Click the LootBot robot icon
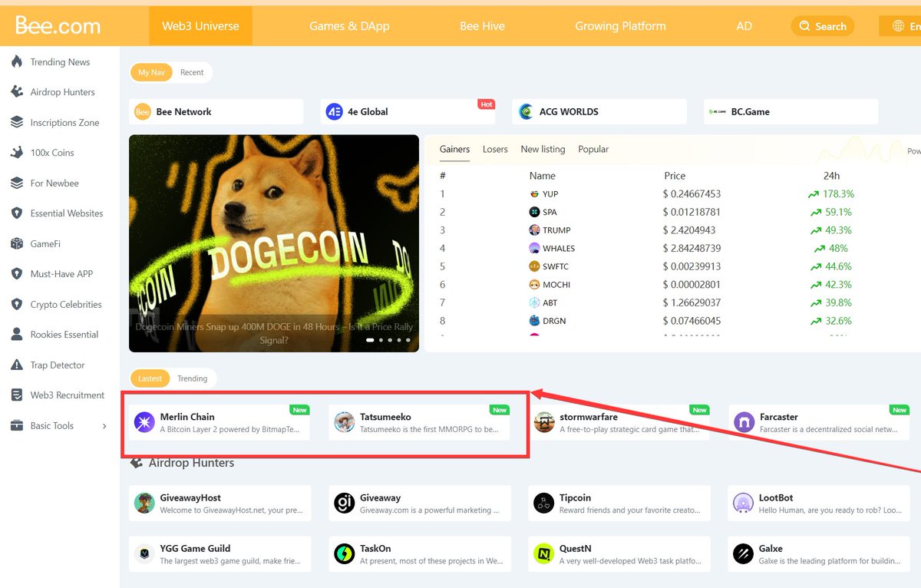This screenshot has width=921, height=588. (x=743, y=503)
